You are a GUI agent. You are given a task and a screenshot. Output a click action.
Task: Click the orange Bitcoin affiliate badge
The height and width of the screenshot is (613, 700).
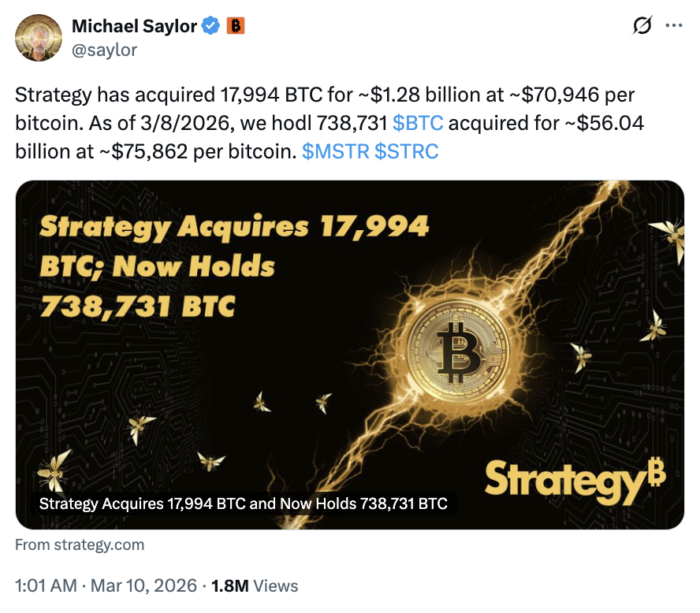coord(235,26)
